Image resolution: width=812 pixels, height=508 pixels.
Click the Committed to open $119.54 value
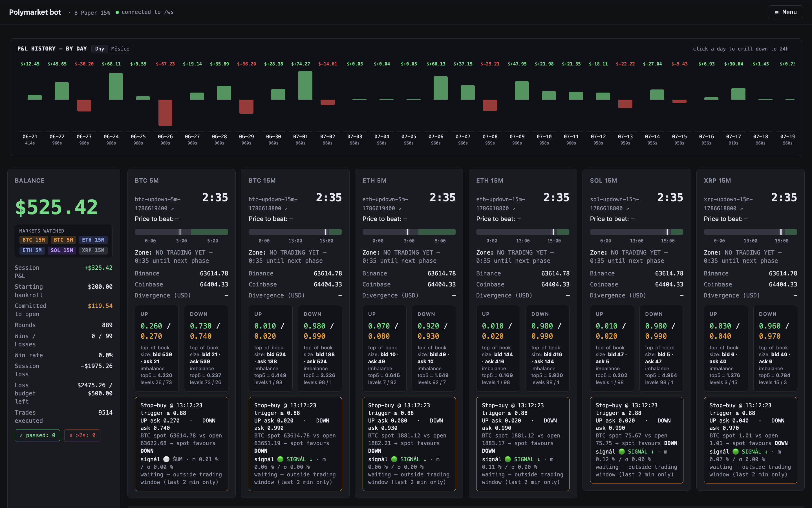[x=100, y=306]
